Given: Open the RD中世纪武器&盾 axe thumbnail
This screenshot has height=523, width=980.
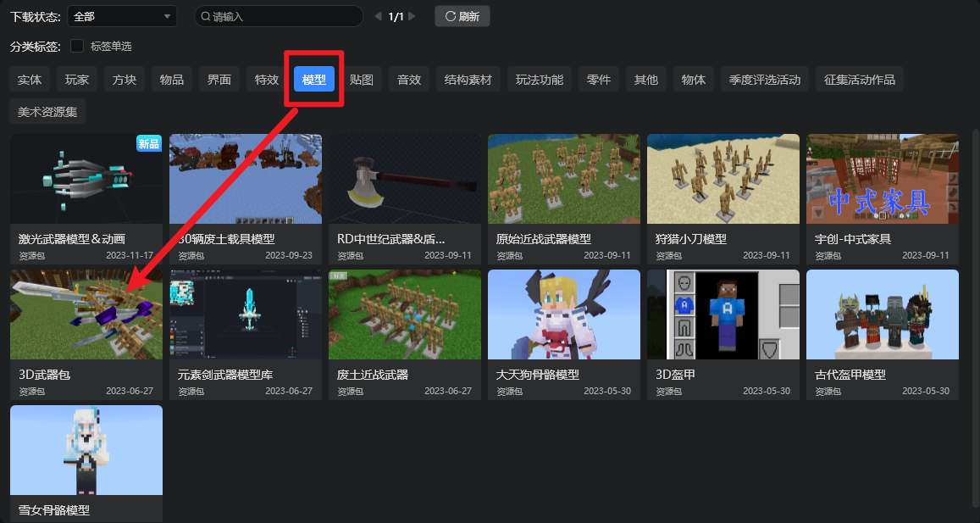Looking at the screenshot, I should [x=405, y=179].
